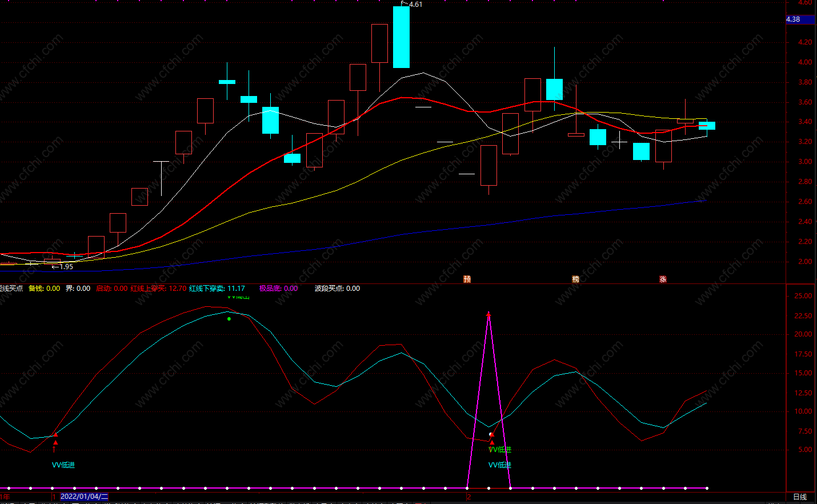
Task: Click the white-red dot at the spike base
Action: (x=491, y=435)
